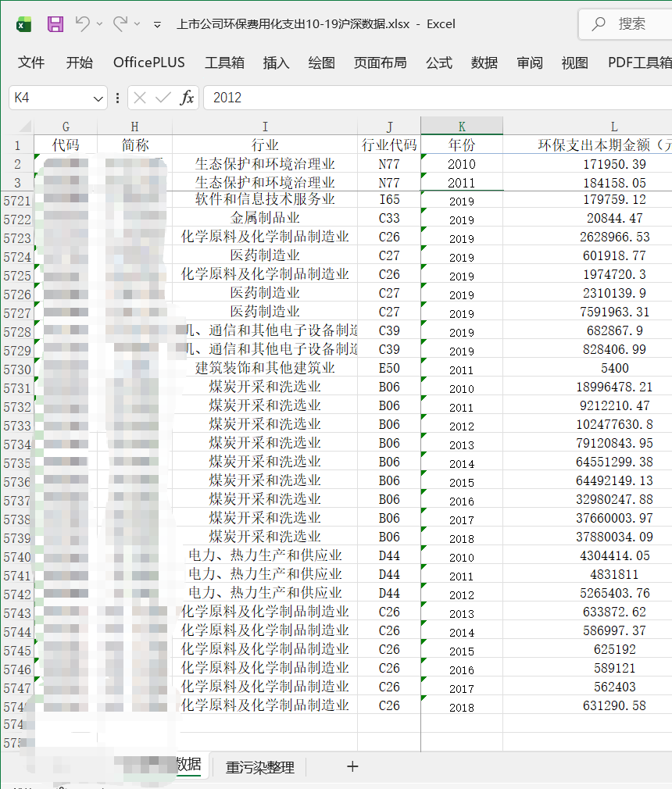
Task: Click the formula bar showing 2012
Action: coord(438,98)
